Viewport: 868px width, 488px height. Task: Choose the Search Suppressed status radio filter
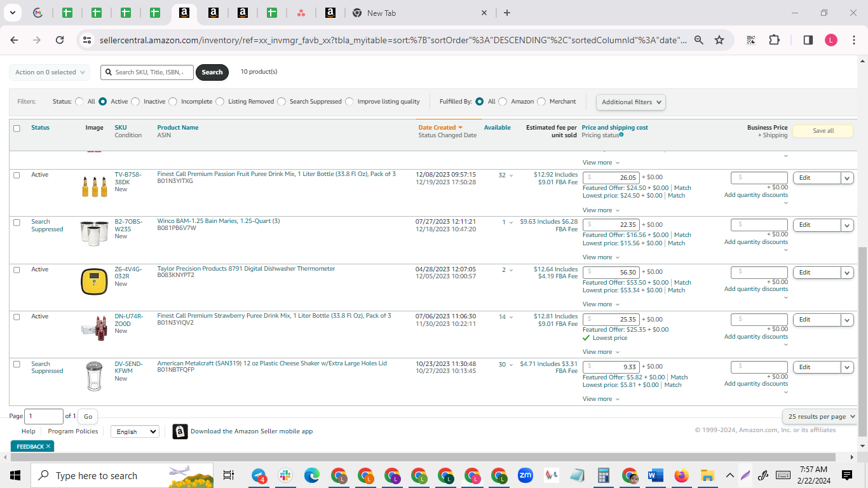(281, 102)
